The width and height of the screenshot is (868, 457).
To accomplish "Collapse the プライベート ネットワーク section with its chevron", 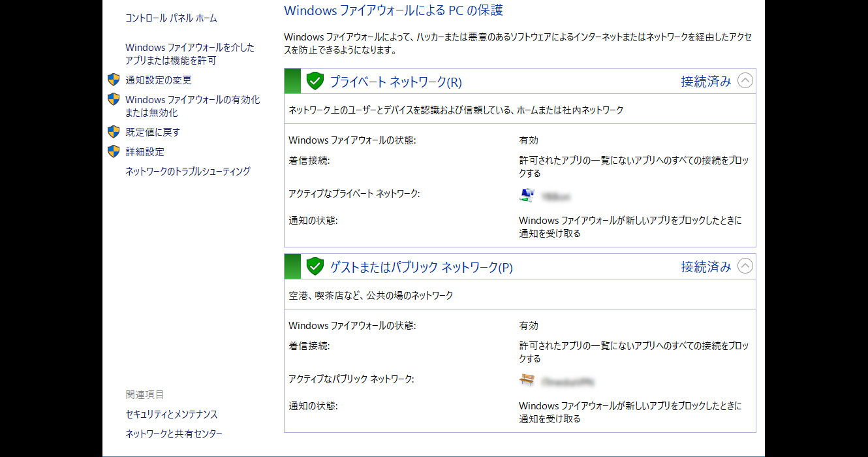I will tap(745, 81).
